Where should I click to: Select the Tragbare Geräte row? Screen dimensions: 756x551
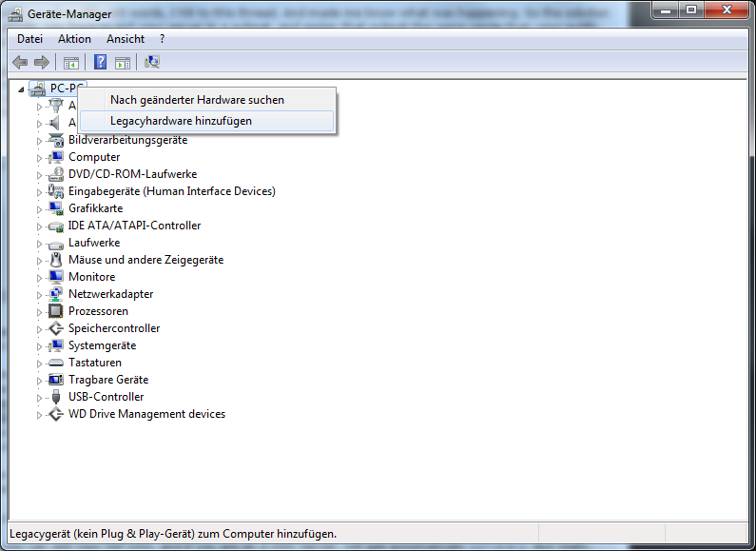click(x=108, y=380)
